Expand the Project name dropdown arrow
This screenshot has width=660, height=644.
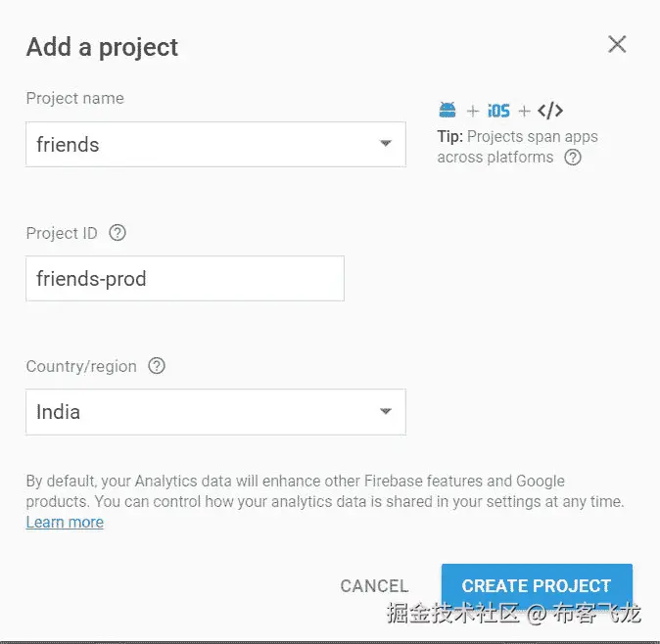pyautogui.click(x=385, y=145)
